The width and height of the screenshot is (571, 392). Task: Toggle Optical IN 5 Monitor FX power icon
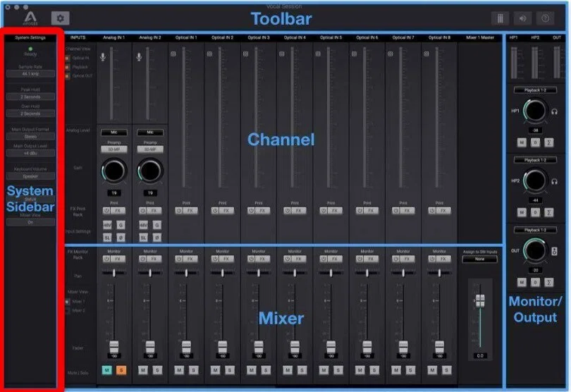tap(324, 259)
